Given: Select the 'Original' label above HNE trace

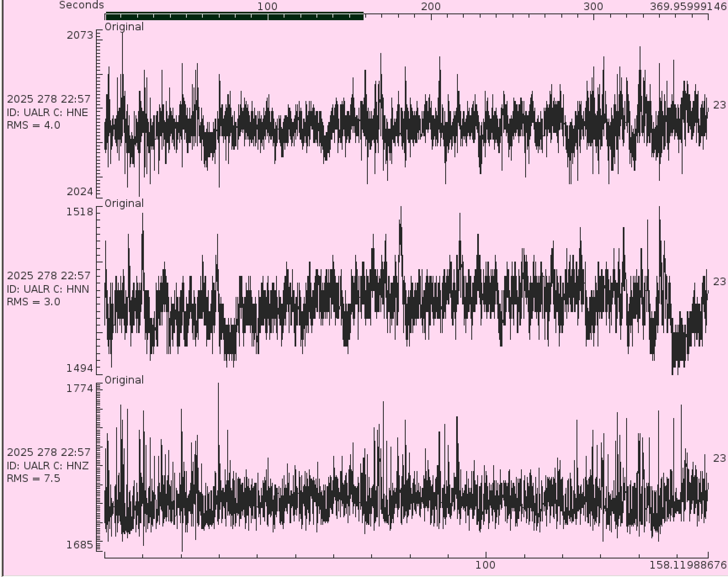Looking at the screenshot, I should tap(124, 26).
